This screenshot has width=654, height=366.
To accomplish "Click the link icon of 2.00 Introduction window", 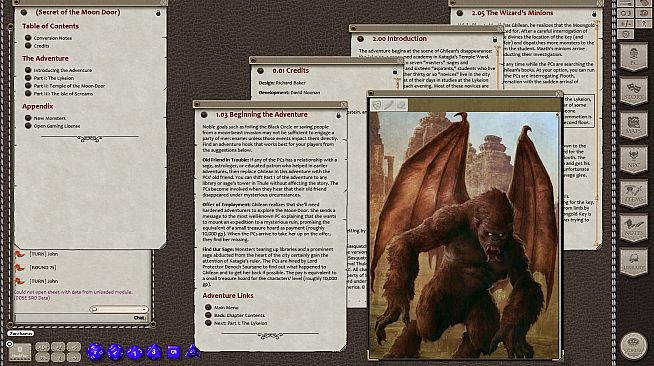I will (x=360, y=39).
